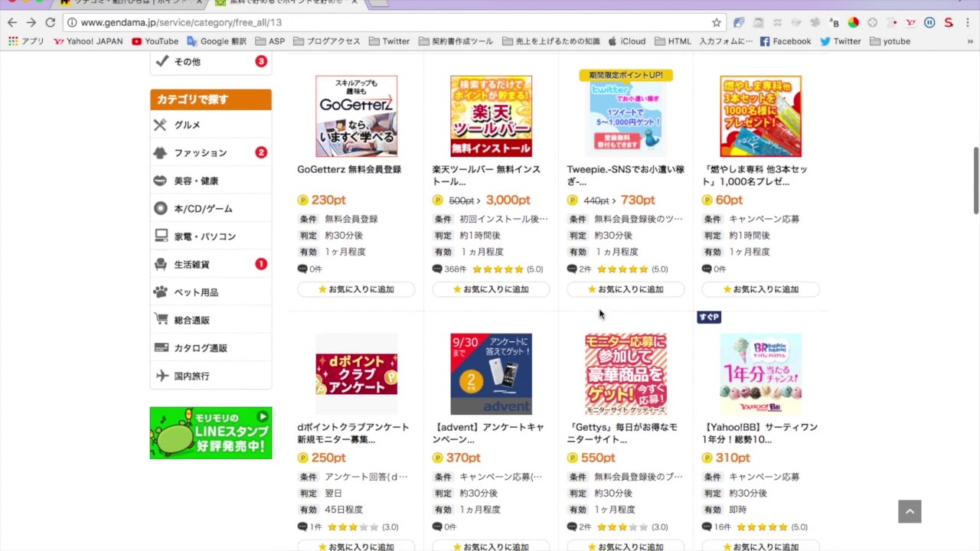Expand the HTML bookmarks folder
Image resolution: width=980 pixels, height=551 pixels.
tap(672, 41)
